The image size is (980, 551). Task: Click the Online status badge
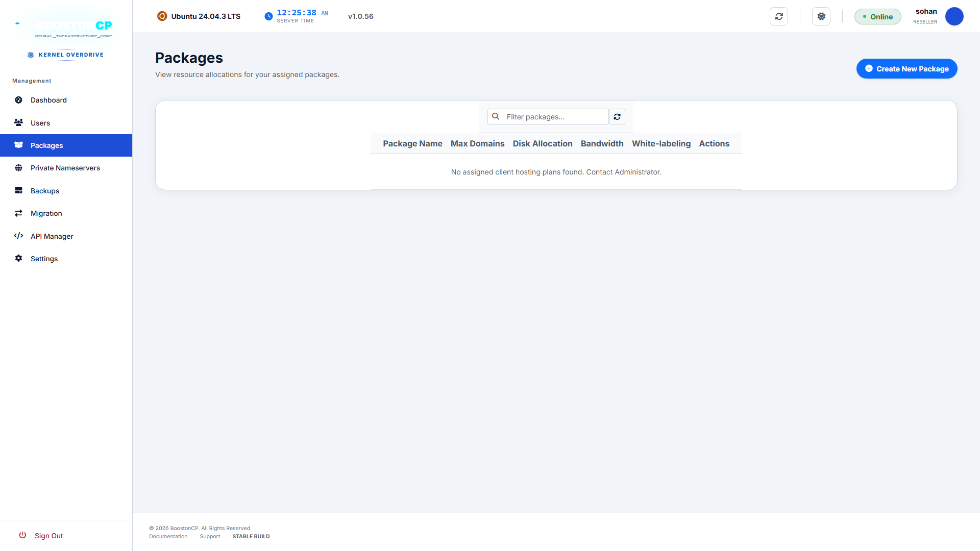878,17
